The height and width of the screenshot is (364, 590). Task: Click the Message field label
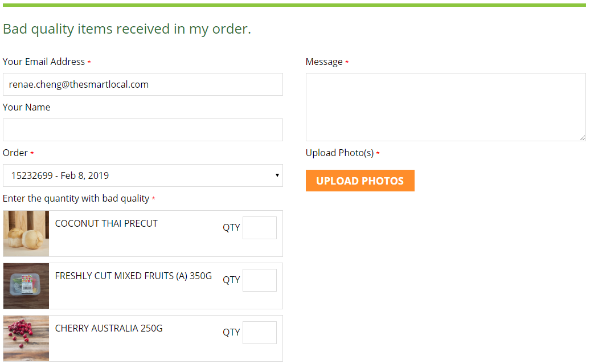(324, 62)
